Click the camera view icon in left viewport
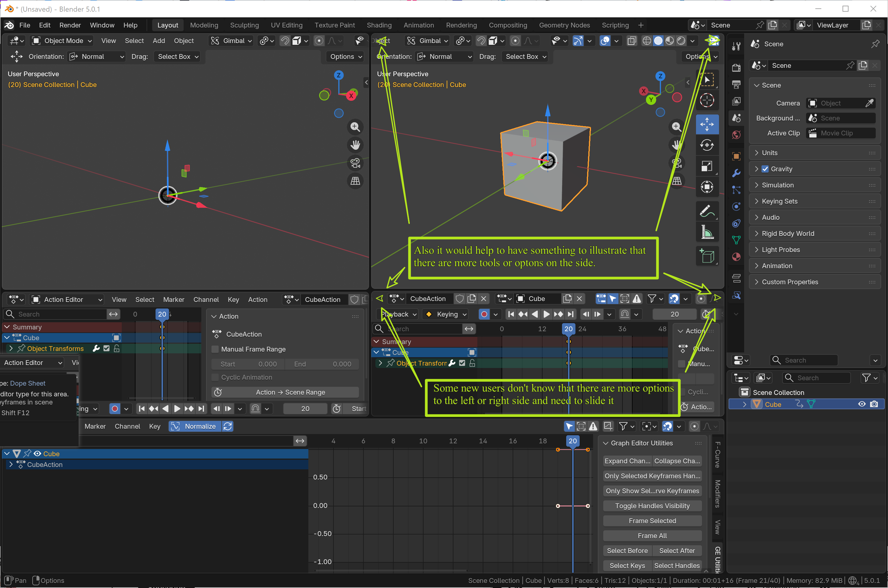Viewport: 888px width, 588px height. pos(355,163)
